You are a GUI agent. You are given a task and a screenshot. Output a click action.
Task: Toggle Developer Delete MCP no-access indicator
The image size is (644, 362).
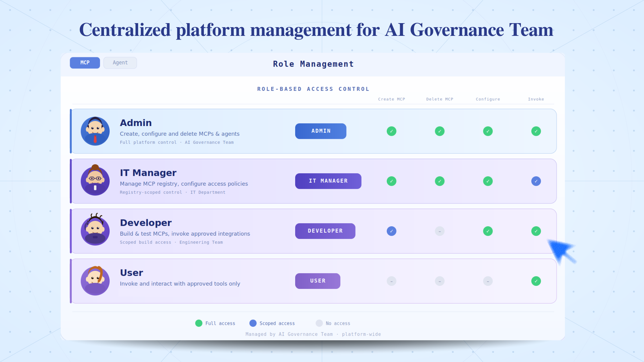(440, 231)
